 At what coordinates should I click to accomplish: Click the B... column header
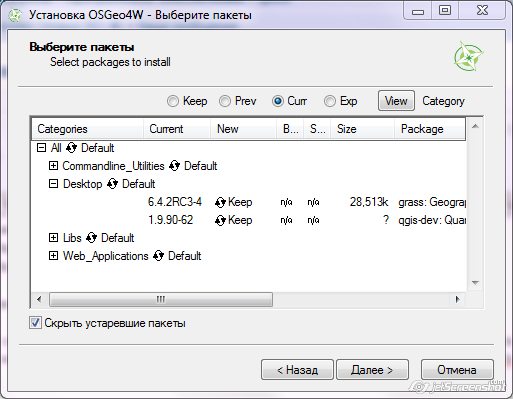(x=290, y=129)
